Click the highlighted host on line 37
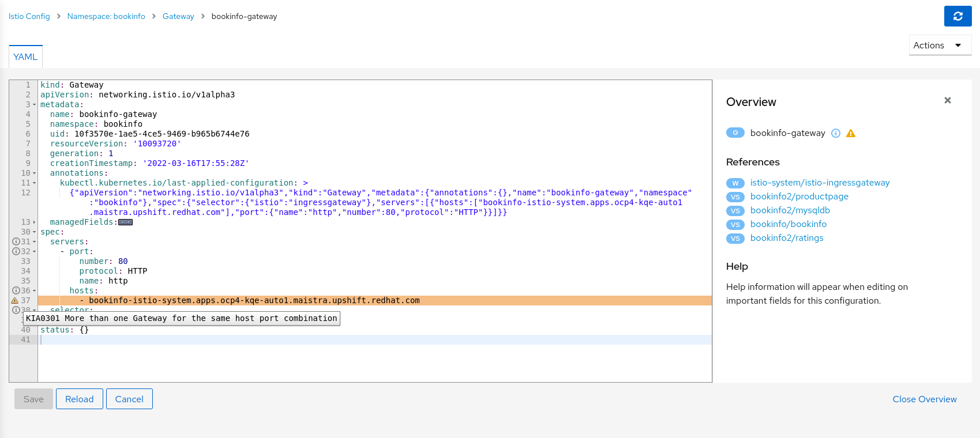Screen dimensions: 980x438 (x=254, y=300)
